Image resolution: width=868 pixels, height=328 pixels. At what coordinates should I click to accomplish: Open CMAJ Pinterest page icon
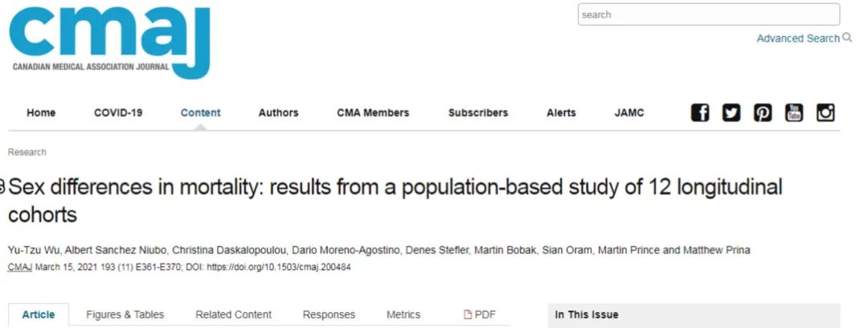click(763, 113)
